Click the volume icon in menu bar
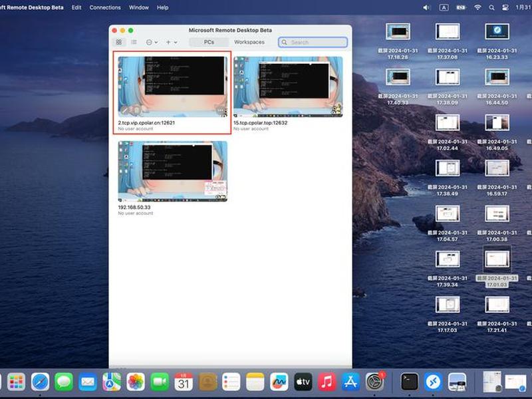 [x=426, y=7]
